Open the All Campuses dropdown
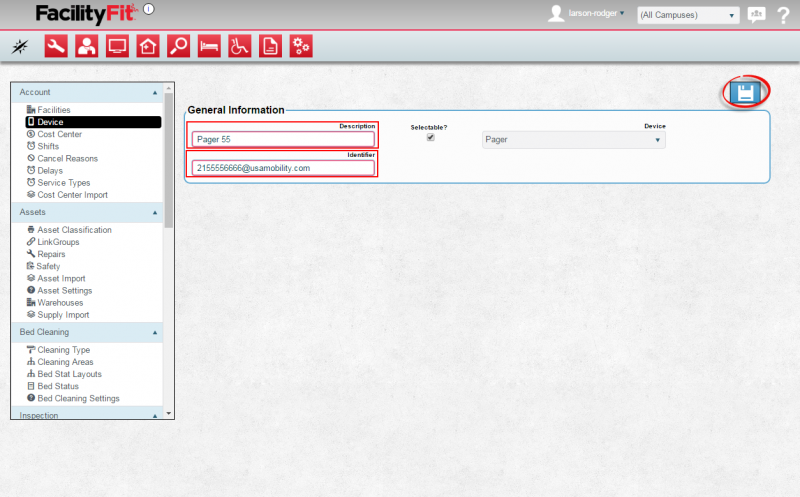This screenshot has height=497, width=800. click(688, 15)
